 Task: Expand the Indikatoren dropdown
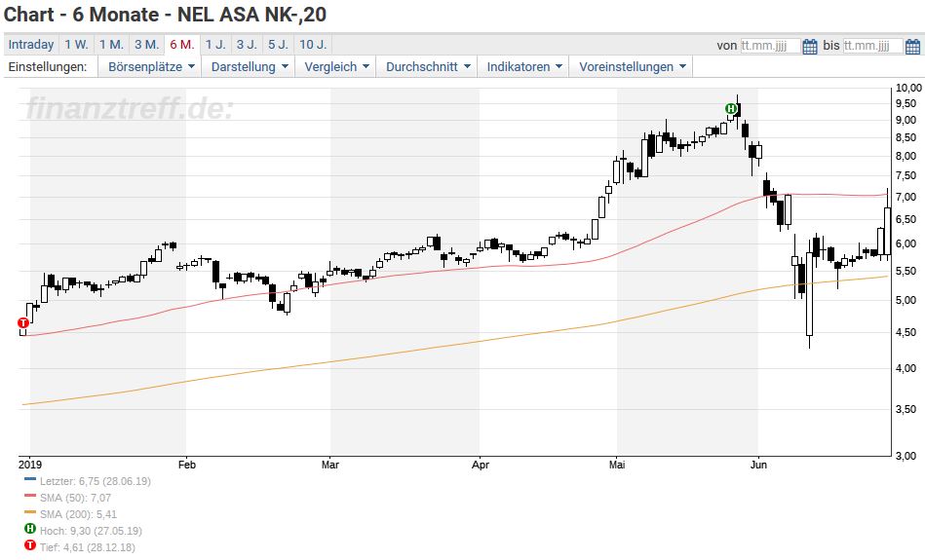coord(523,66)
